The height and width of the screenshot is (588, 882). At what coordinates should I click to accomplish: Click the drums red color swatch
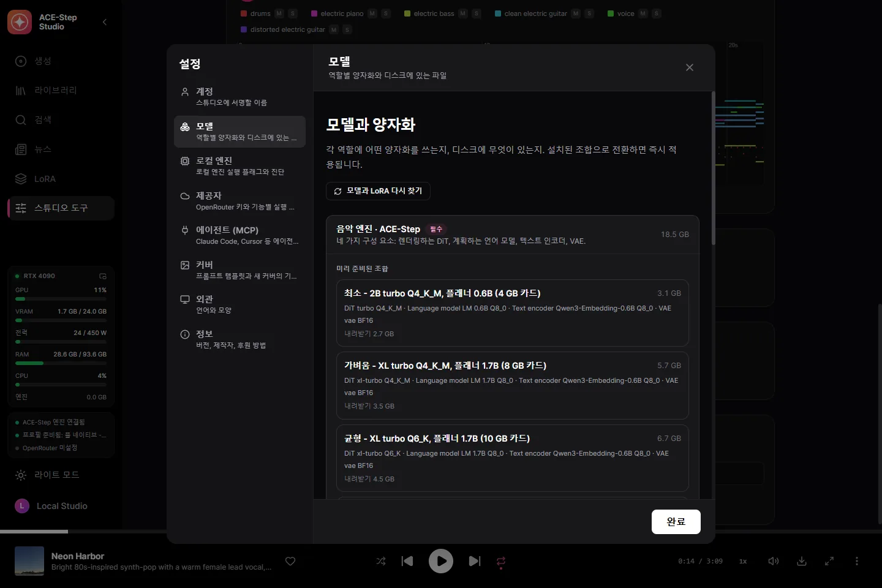tap(244, 13)
